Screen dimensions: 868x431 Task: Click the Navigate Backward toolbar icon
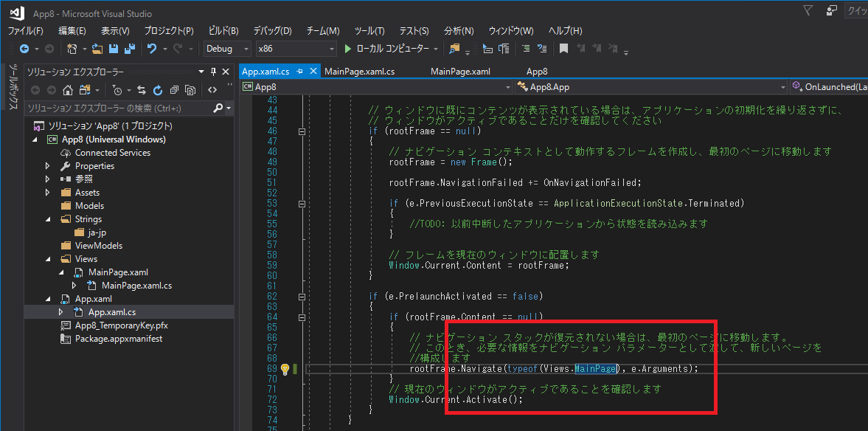[24, 49]
